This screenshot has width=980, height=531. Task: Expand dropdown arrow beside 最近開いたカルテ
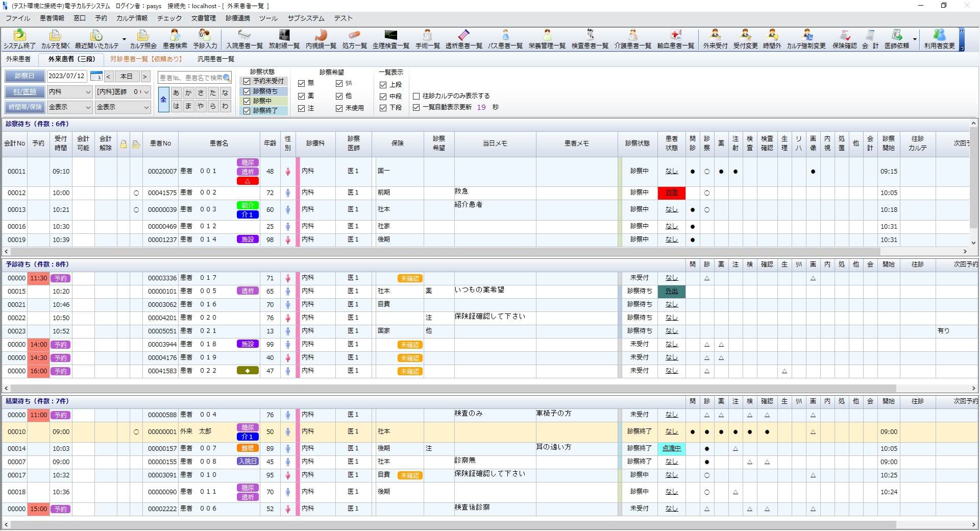[x=124, y=39]
